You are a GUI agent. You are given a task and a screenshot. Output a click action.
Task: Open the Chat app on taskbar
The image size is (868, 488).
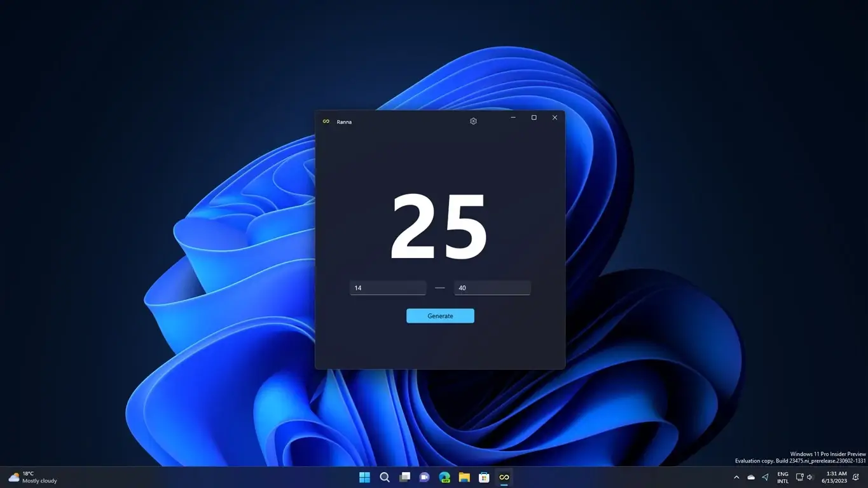[x=424, y=477]
